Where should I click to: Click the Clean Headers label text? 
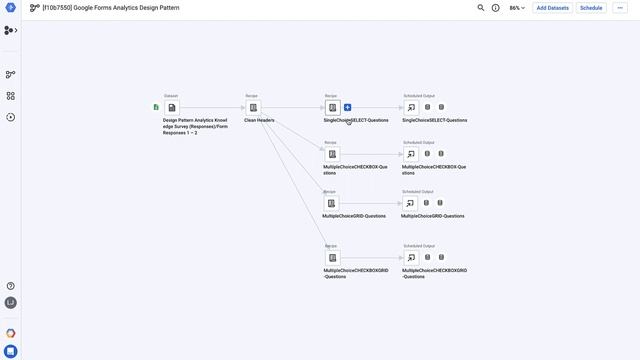(259, 120)
